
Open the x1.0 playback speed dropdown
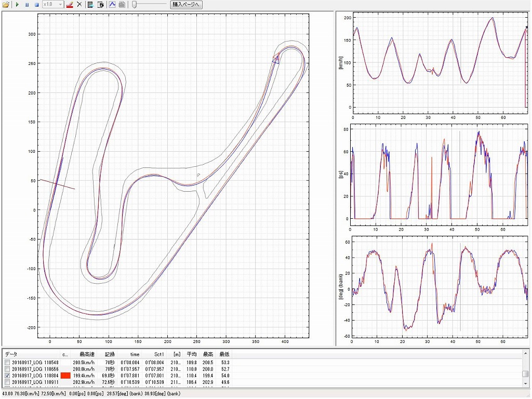pos(60,5)
